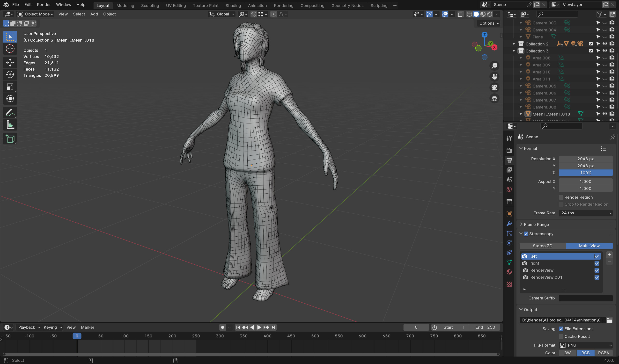
Task: Open the View Layer properties tab
Action: point(509,170)
